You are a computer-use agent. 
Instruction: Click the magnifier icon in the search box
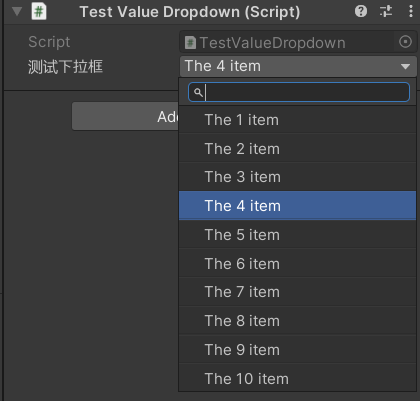[x=198, y=92]
